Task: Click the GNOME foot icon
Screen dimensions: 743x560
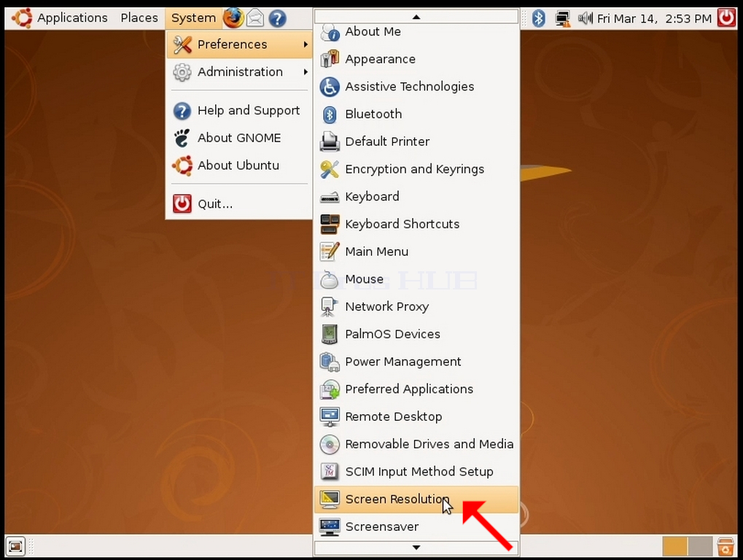Action: point(182,138)
